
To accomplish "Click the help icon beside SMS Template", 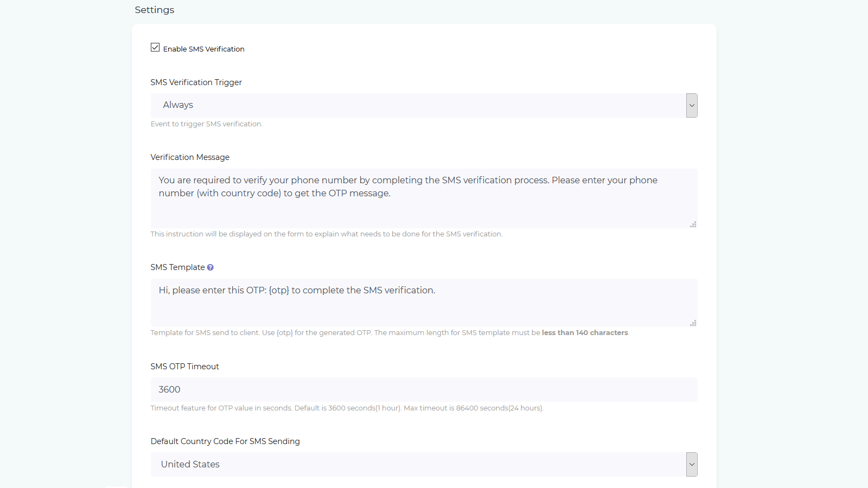I will (x=211, y=267).
